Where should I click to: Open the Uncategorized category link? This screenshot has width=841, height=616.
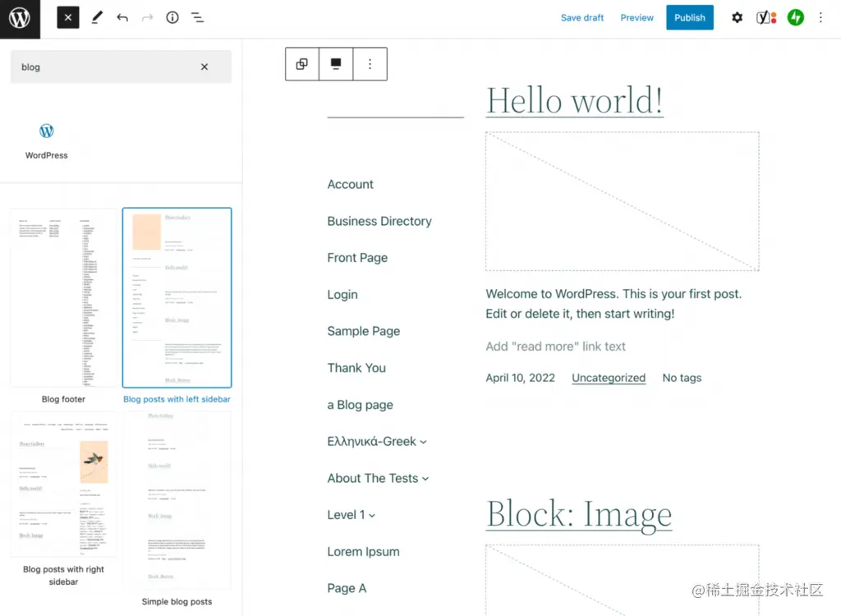pos(609,378)
